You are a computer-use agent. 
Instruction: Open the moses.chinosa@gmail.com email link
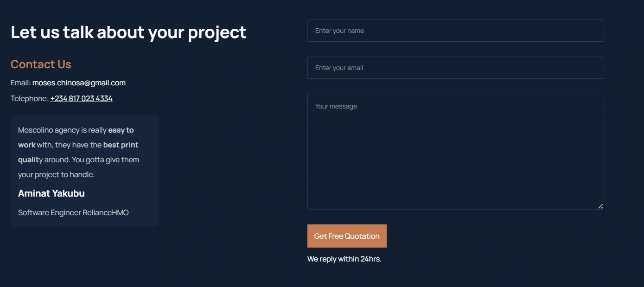(79, 83)
